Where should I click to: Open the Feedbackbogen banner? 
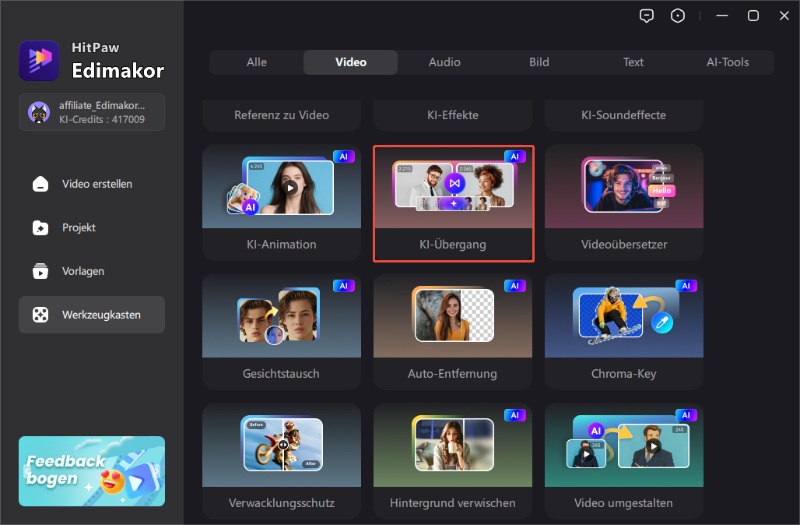click(x=92, y=471)
